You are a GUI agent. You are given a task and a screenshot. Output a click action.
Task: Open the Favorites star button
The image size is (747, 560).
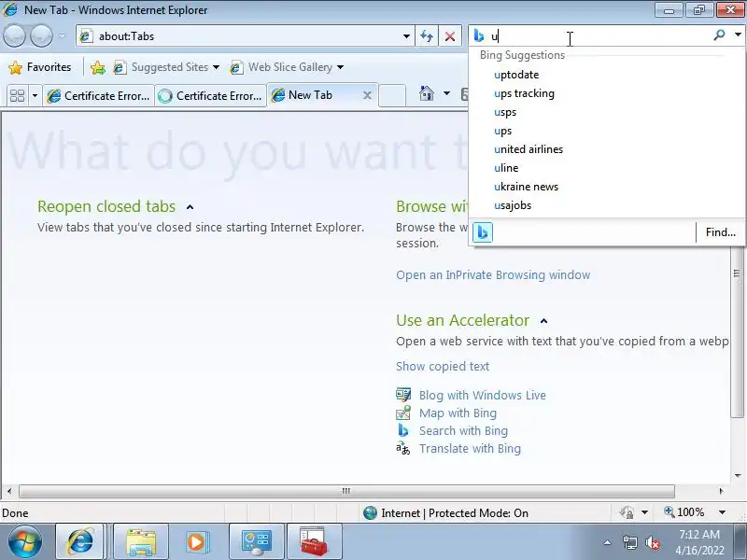[x=40, y=67]
